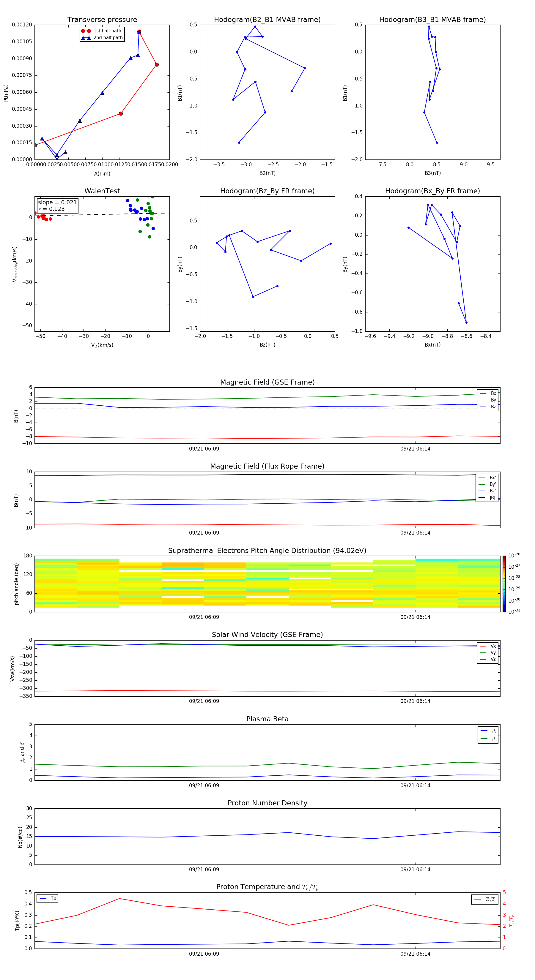535x980 pixels.
Task: Click the "Bx(nT)" x-axis label
Action: tap(432, 345)
